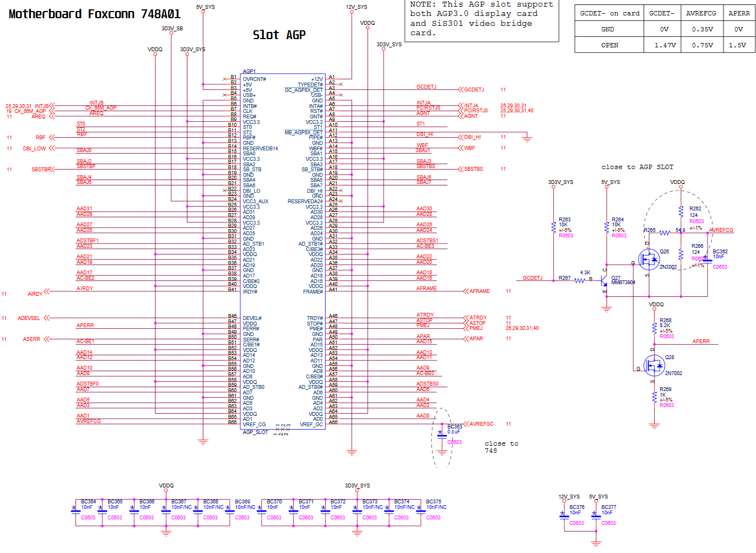
Task: Click the "Motherboard Foxconn 748A01" title
Action: pyautogui.click(x=95, y=14)
